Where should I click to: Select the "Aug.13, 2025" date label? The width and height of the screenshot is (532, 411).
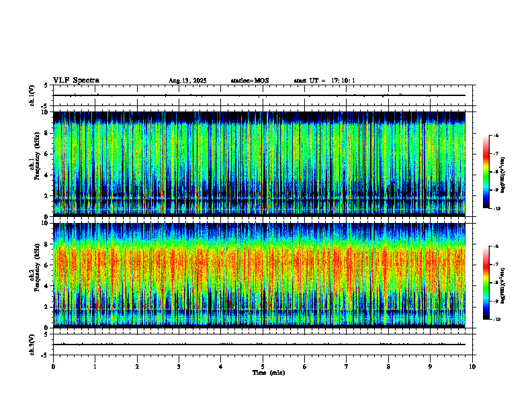point(187,81)
